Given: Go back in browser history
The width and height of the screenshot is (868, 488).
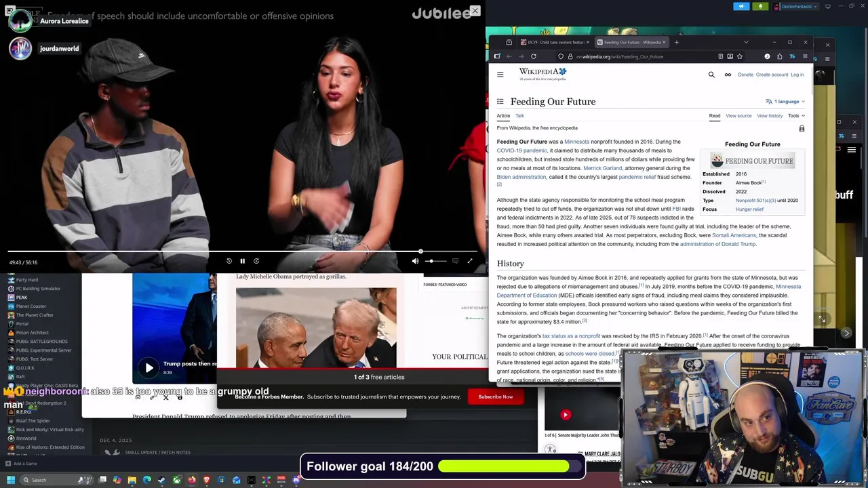Looking at the screenshot, I should (509, 56).
